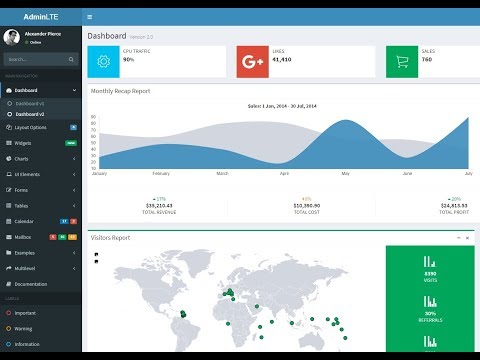
Task: Click Alexander Pierce user name
Action: 43,34
